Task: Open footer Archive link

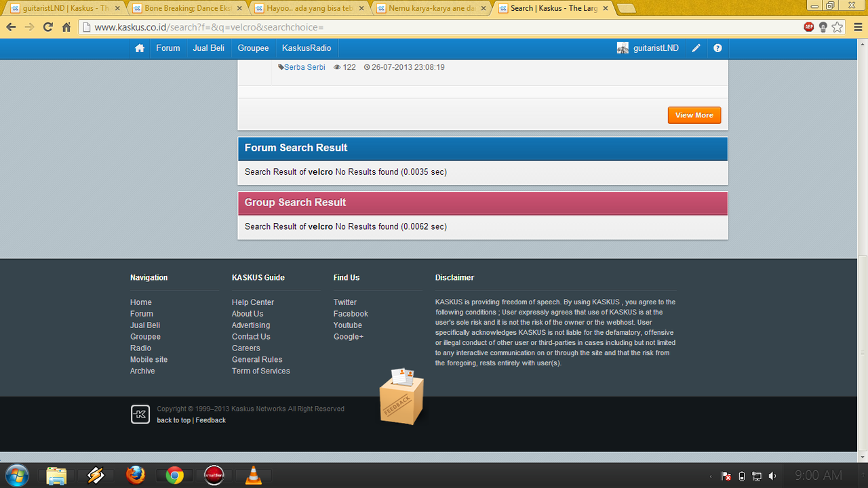Action: [142, 371]
